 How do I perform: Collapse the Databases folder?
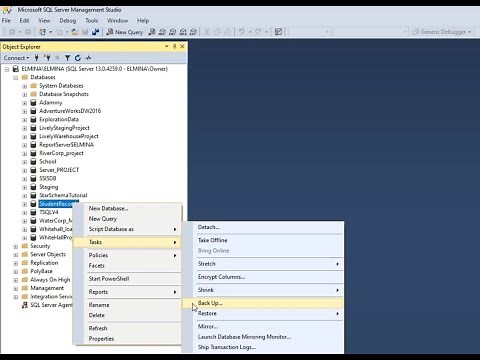pyautogui.click(x=16, y=78)
